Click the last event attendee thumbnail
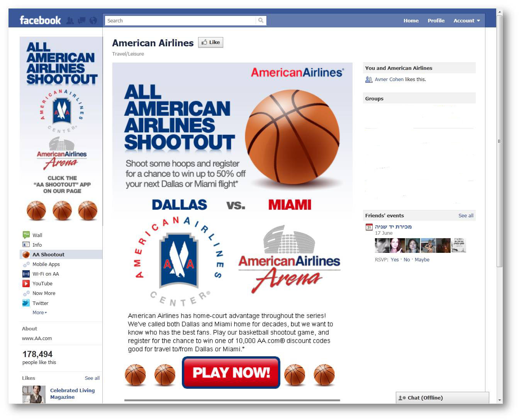519x420 pixels. point(459,246)
